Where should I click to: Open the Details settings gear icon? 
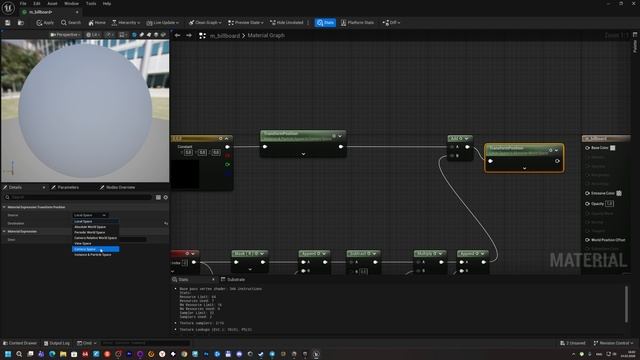coord(166,197)
